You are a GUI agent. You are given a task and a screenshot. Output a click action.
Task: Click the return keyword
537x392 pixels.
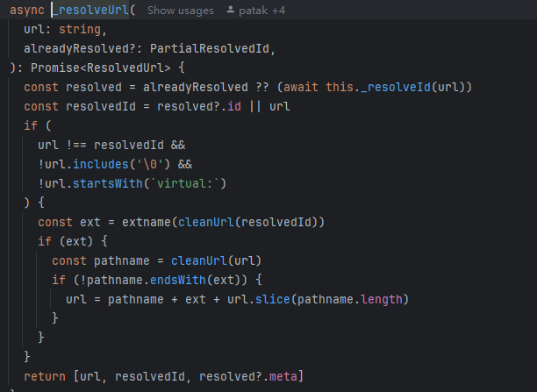44,376
